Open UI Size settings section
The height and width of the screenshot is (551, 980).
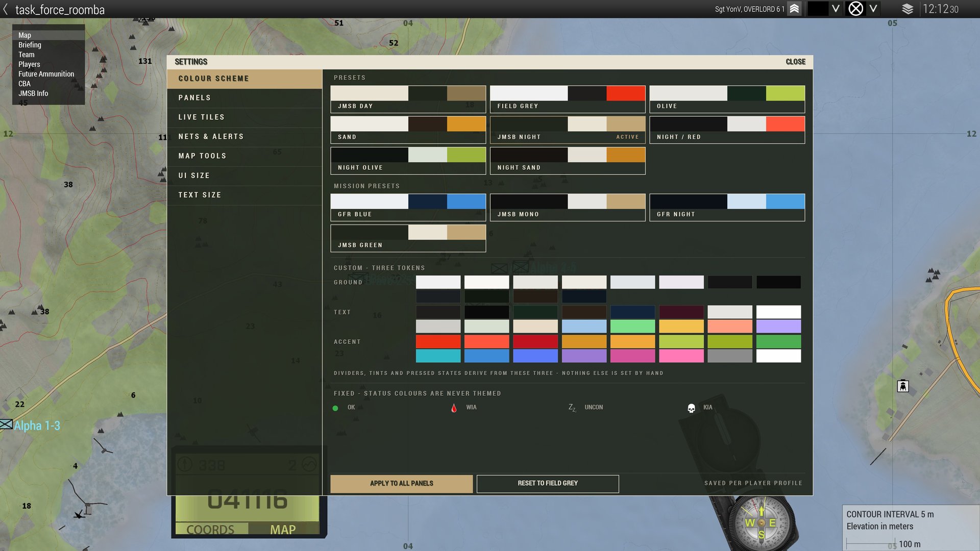pos(244,176)
